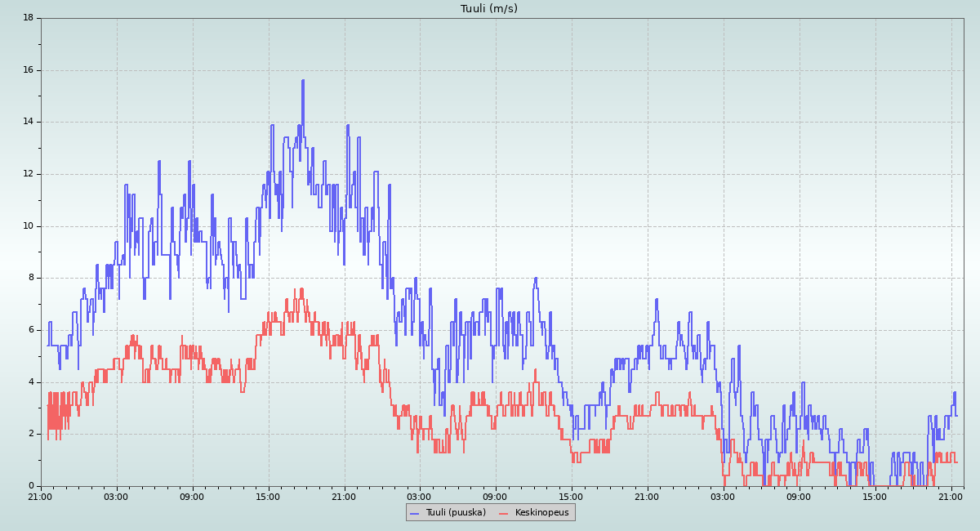This screenshot has width=980, height=531.
Task: Click the 10 y-axis label
Action: (x=28, y=226)
